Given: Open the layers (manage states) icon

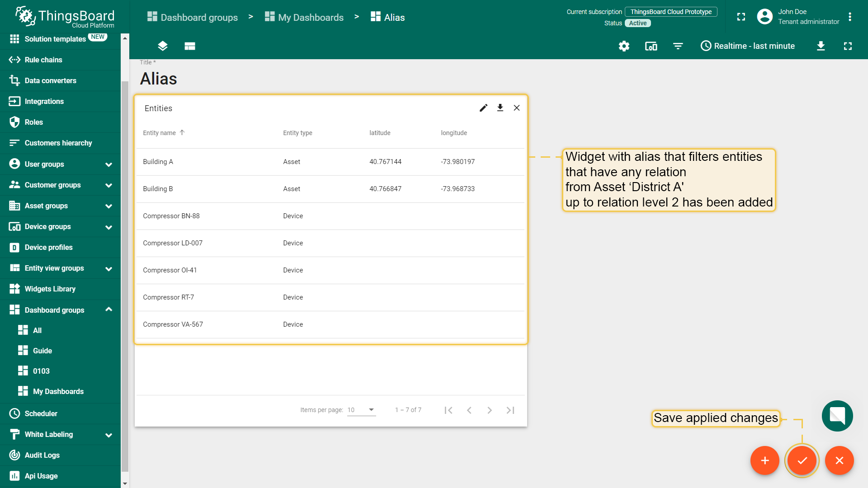Looking at the screenshot, I should pos(163,46).
